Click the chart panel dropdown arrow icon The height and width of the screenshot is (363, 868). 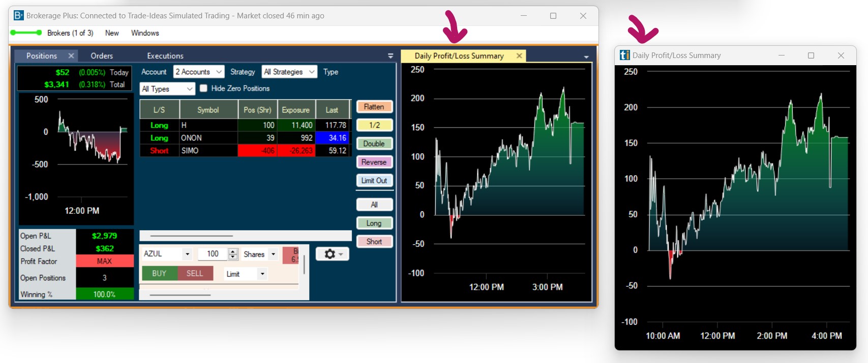point(586,57)
